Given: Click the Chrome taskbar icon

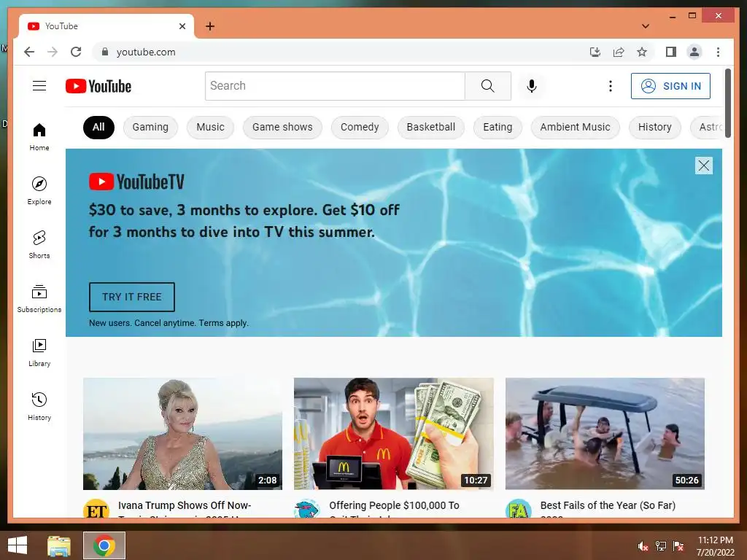Looking at the screenshot, I should (104, 545).
